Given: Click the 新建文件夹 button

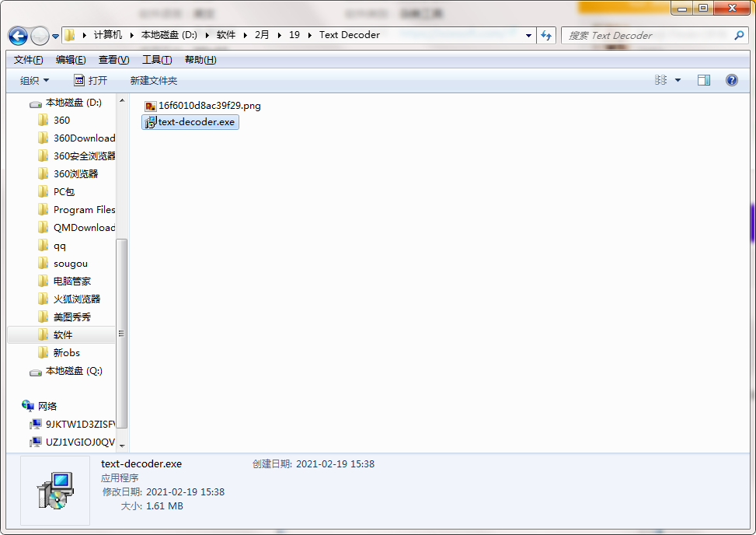Looking at the screenshot, I should coord(153,80).
